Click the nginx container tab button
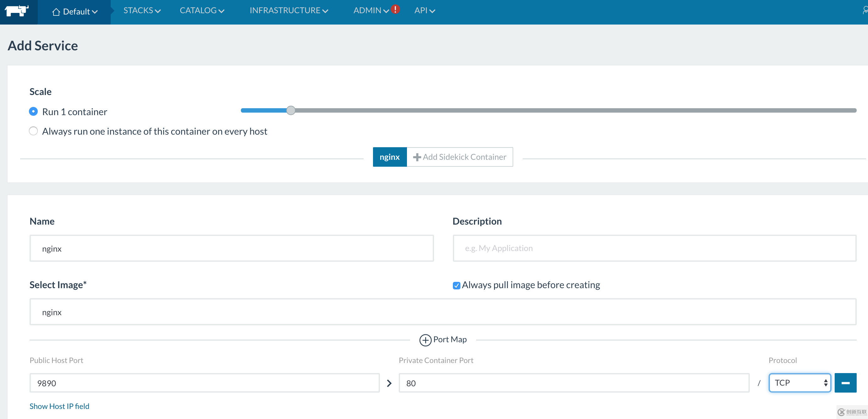This screenshot has width=868, height=419. coord(390,157)
